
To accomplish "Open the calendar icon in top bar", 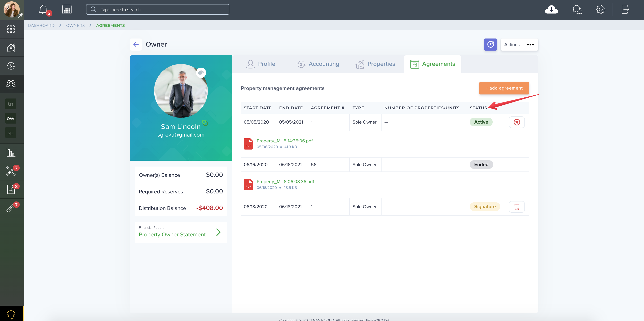I will point(67,9).
